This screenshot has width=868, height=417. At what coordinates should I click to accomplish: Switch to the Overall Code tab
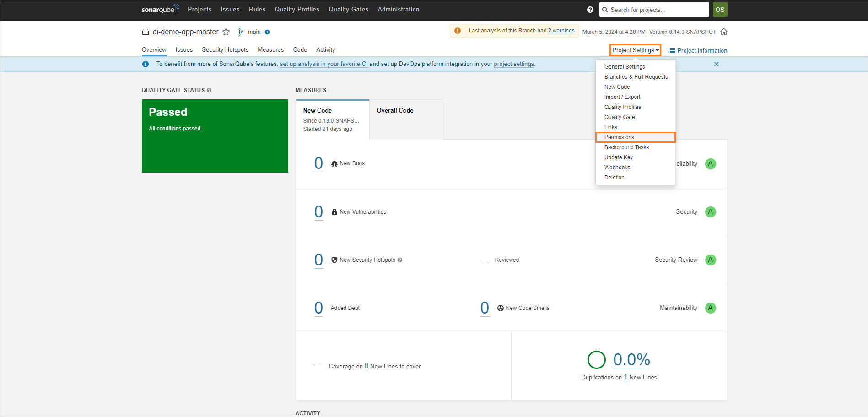[x=395, y=110]
